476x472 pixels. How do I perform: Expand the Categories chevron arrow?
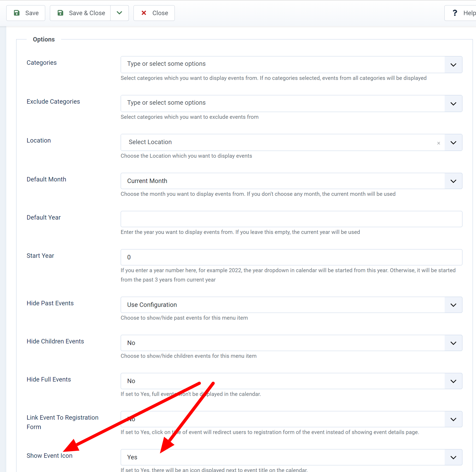[x=453, y=65]
